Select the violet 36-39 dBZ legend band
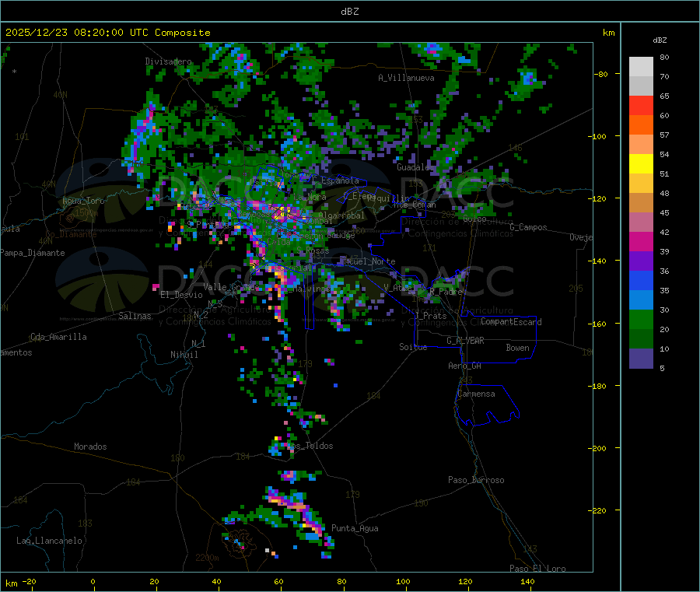 [x=641, y=261]
